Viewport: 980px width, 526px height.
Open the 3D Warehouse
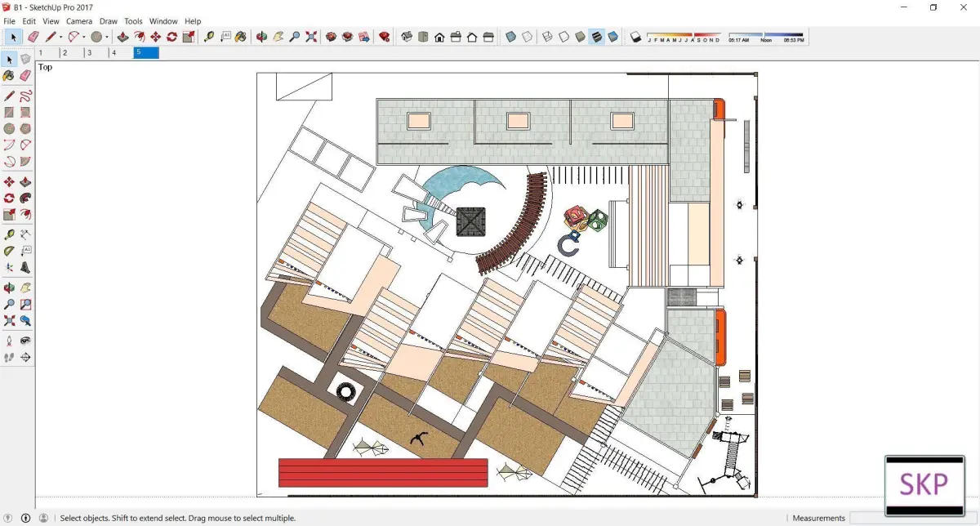pyautogui.click(x=332, y=37)
